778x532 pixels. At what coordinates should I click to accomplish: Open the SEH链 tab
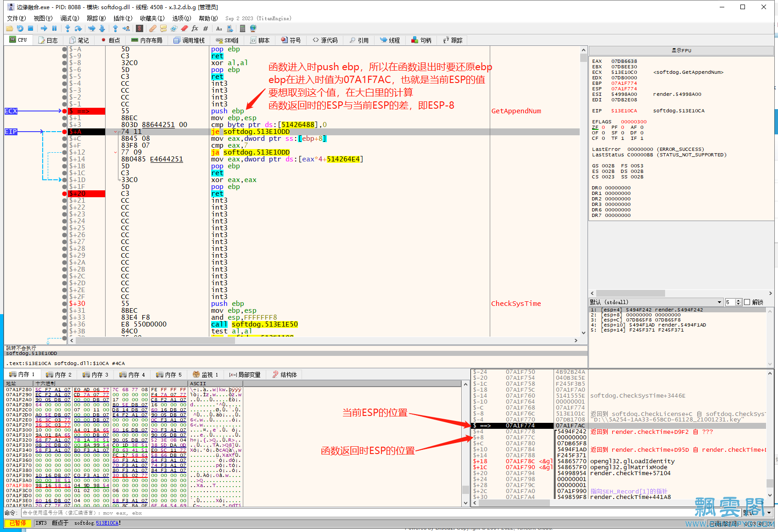tap(227, 40)
